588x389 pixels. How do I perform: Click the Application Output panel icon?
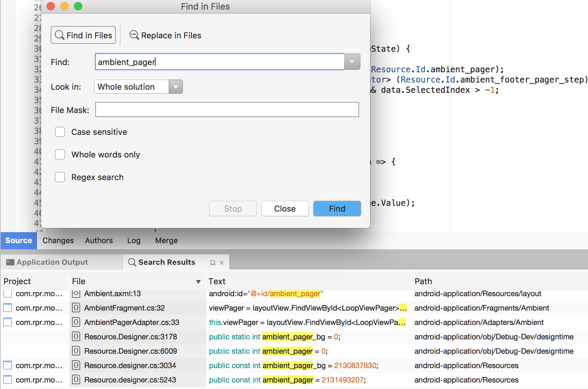click(x=9, y=262)
